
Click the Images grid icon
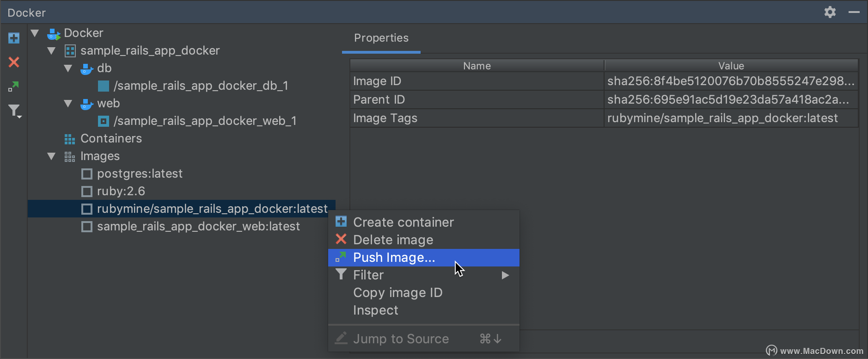click(70, 157)
